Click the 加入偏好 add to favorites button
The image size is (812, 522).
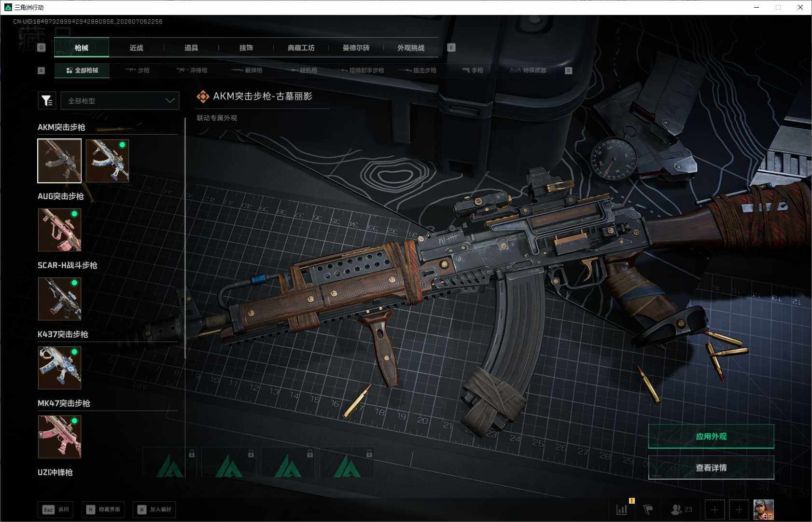(154, 509)
